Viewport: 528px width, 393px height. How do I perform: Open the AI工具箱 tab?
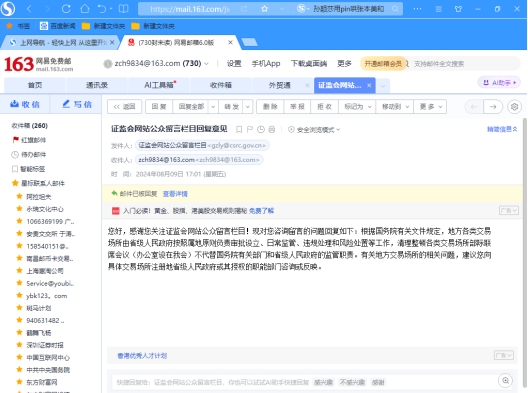point(159,85)
